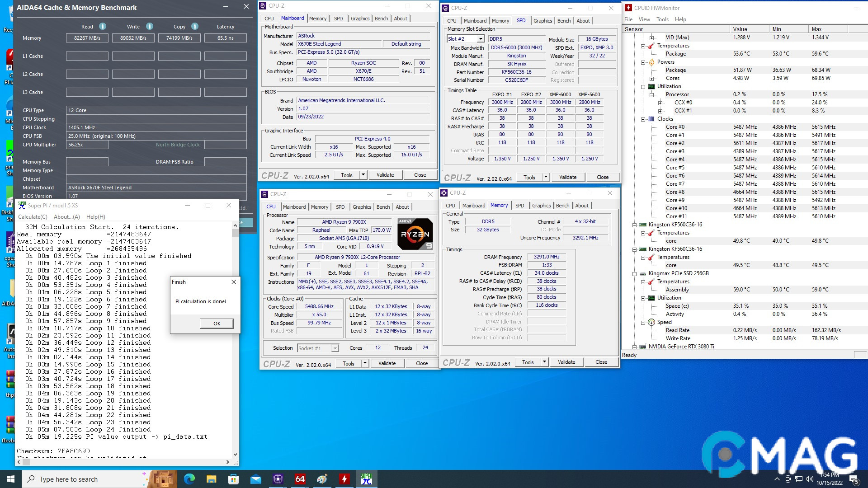Viewport: 868px width, 488px height.
Task: Click Close in the CPU-Z Memory window
Action: coord(601,362)
